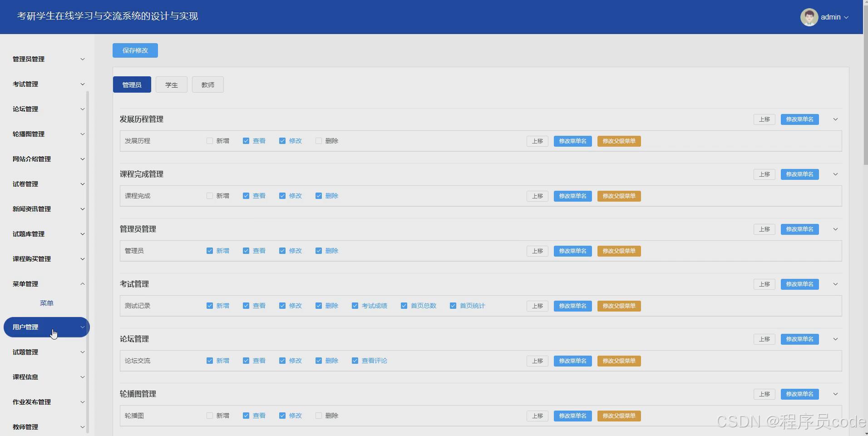This screenshot has width=868, height=436.
Task: Click the system title text in header
Action: (x=108, y=16)
